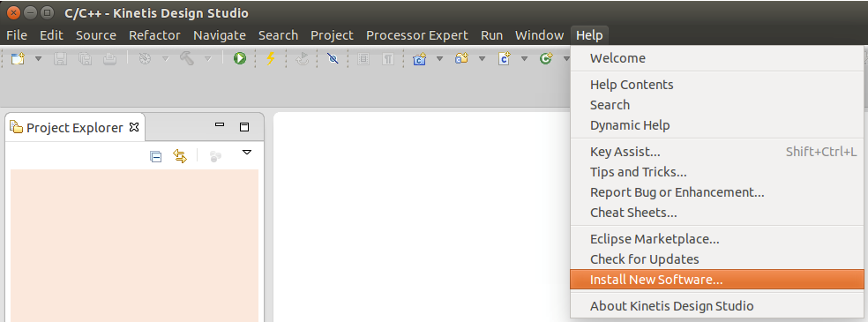
Task: Click the New C++ Class green icon
Action: (x=546, y=58)
